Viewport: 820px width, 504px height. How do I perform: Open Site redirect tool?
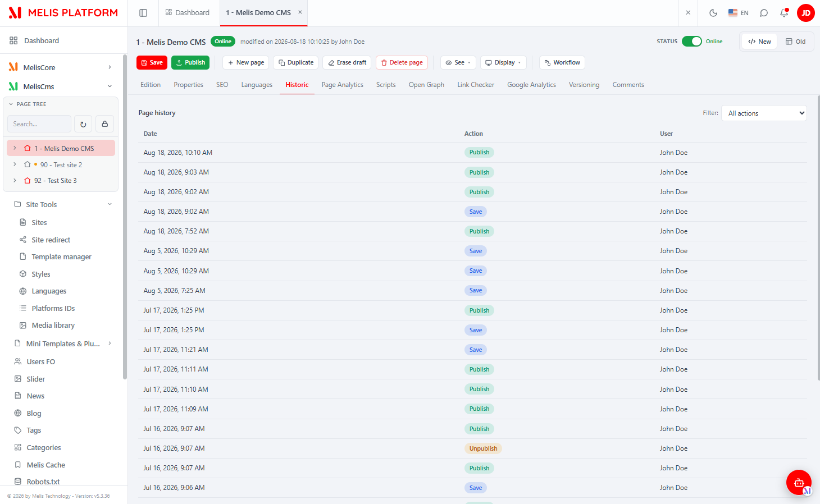51,240
